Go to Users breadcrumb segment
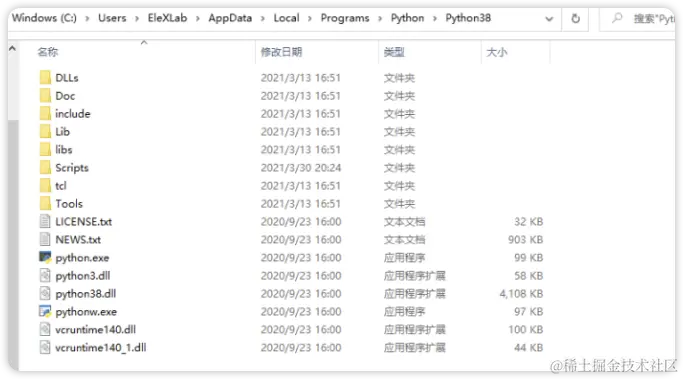Screen dimensions: 683x379 112,18
